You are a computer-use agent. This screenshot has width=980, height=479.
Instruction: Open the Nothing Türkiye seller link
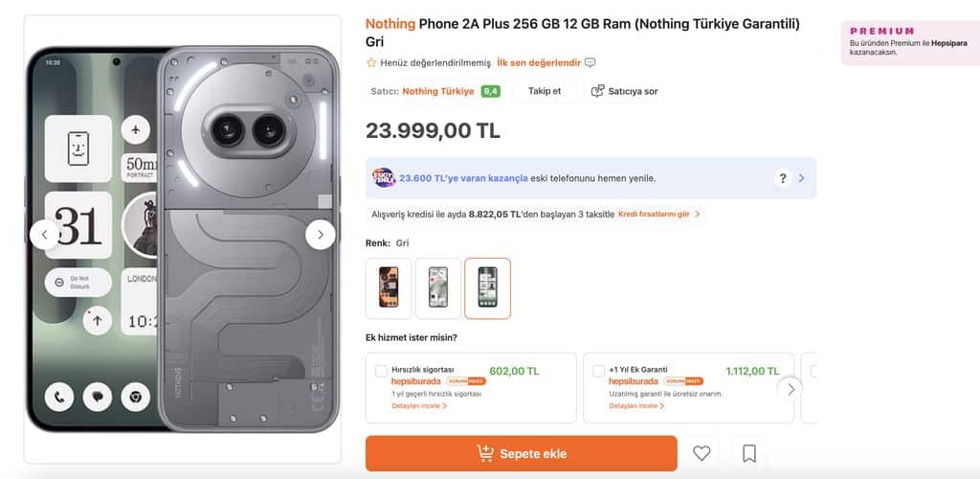(437, 91)
